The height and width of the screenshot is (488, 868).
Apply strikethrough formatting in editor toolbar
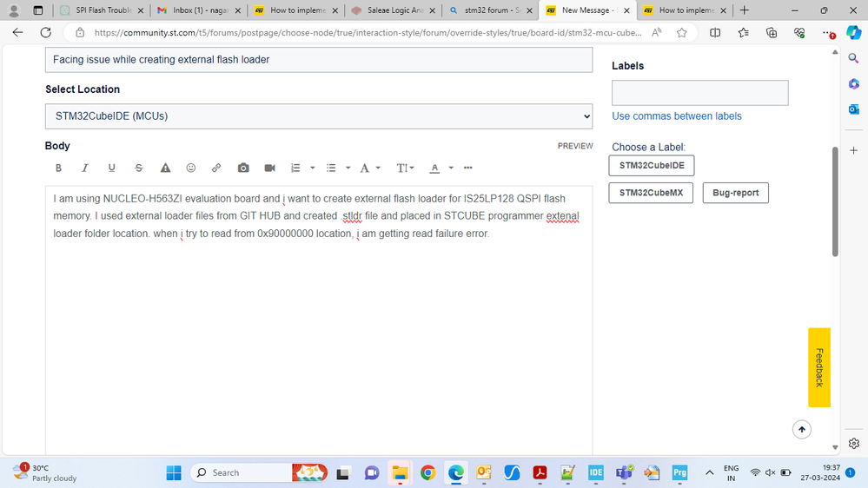click(138, 168)
